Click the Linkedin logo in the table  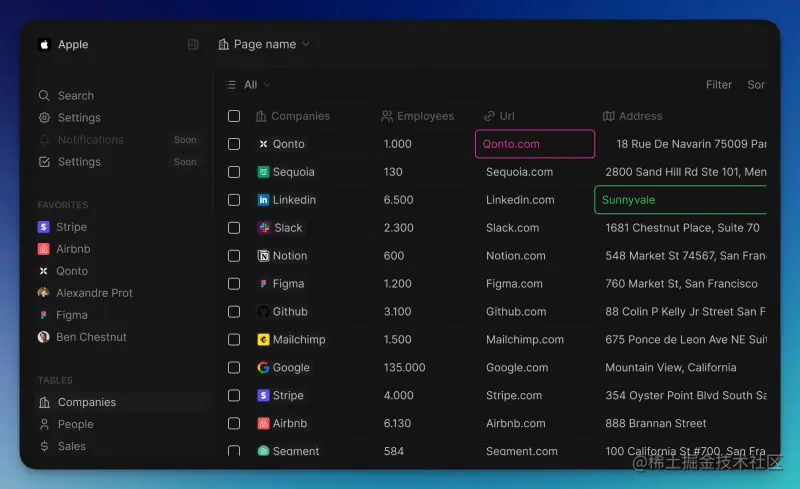[x=263, y=200]
